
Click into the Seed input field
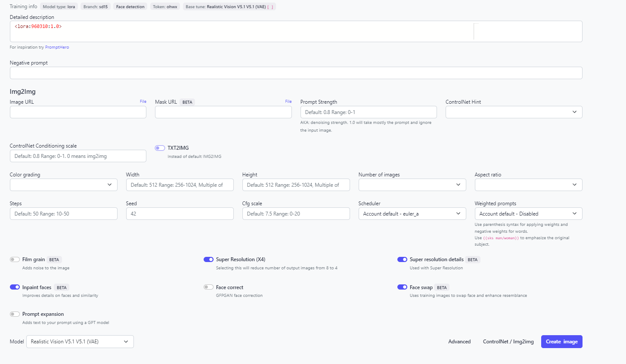[180, 214]
